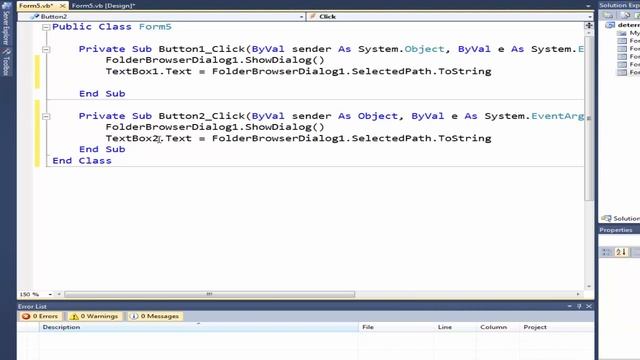Close the Form5.vb tab
The height and width of the screenshot is (360, 640).
[62, 6]
